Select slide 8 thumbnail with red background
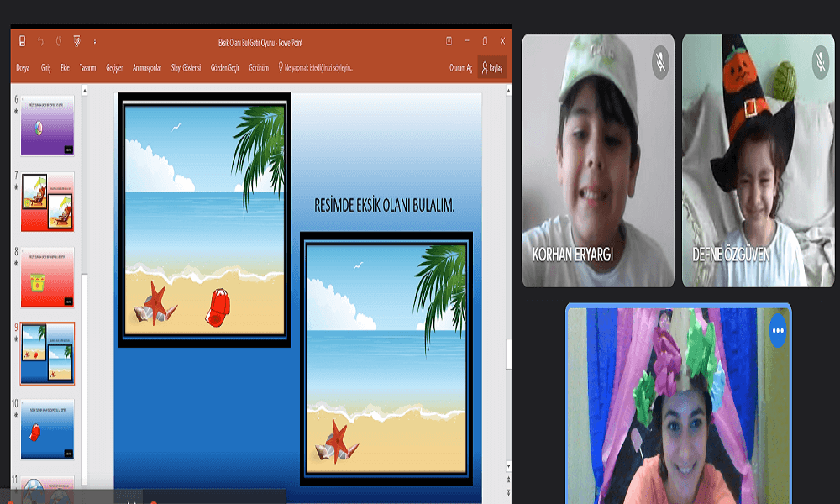Viewport: 840px width, 504px height. point(47,277)
